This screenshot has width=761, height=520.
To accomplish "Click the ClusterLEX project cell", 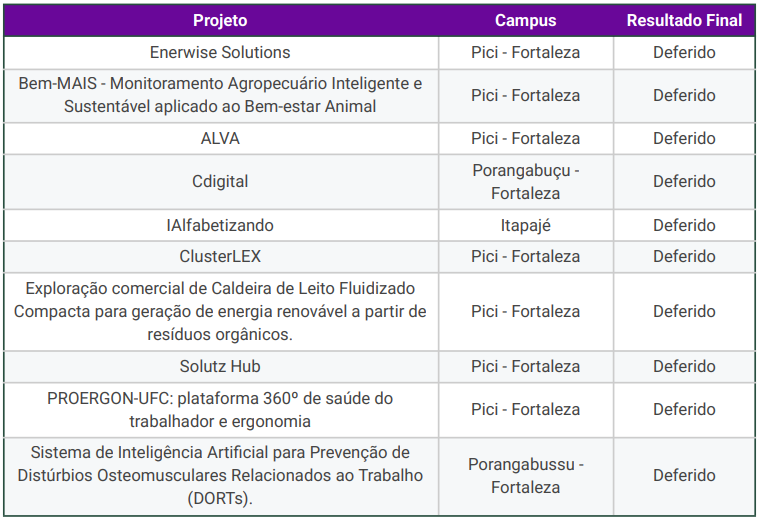I will pos(220,256).
